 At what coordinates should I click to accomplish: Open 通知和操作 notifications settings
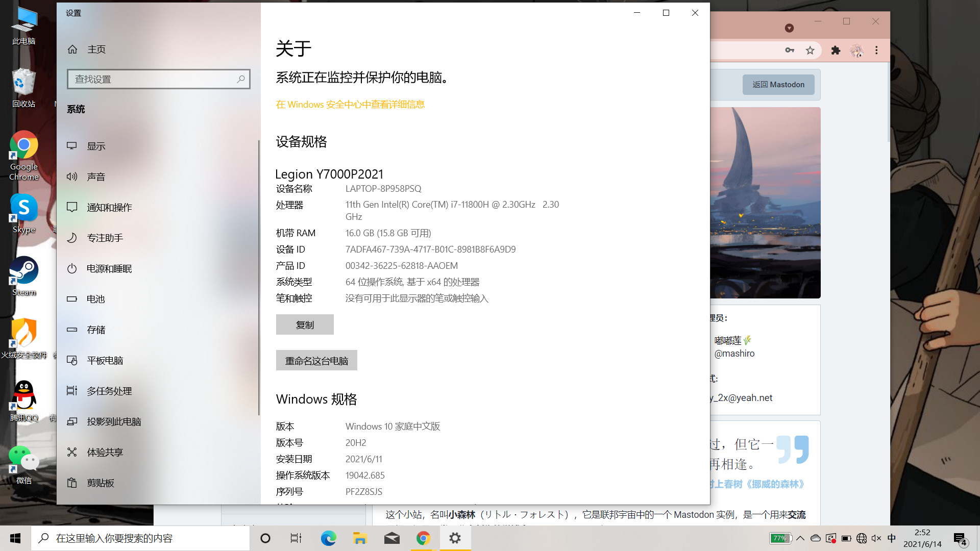click(109, 208)
